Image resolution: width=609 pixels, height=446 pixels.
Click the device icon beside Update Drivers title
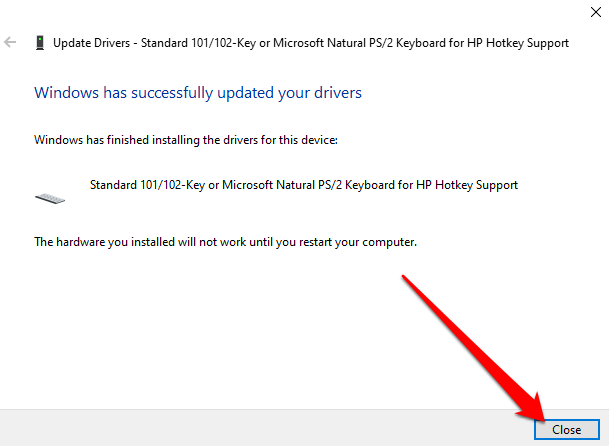pyautogui.click(x=38, y=43)
